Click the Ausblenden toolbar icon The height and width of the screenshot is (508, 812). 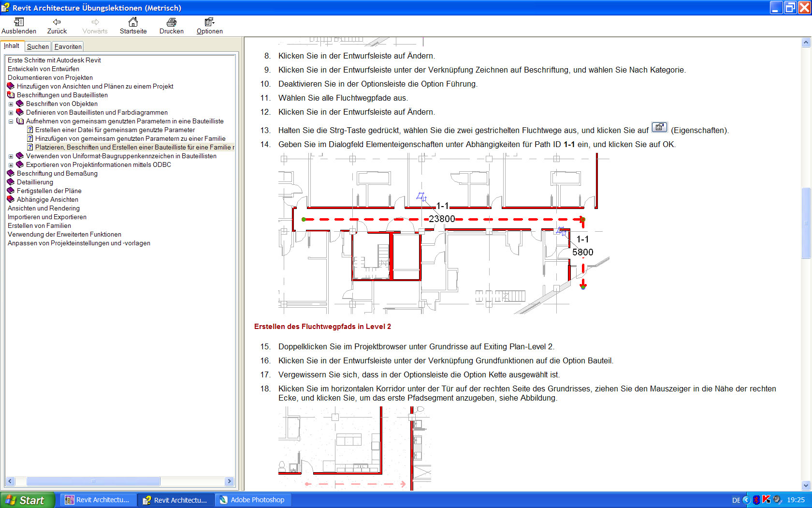(19, 22)
